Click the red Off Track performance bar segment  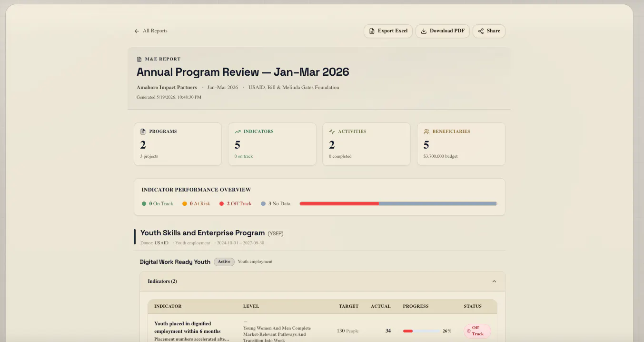pos(339,203)
